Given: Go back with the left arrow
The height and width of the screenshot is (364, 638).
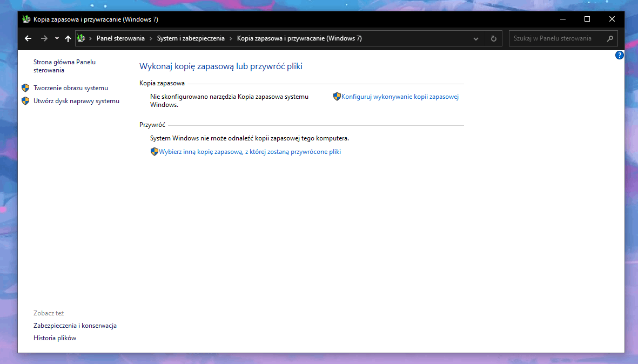Looking at the screenshot, I should click(28, 38).
